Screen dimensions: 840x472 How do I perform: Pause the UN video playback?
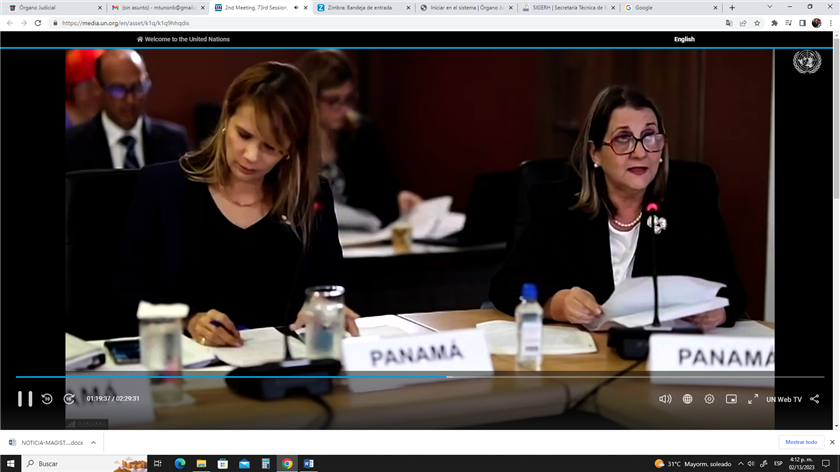pos(25,399)
